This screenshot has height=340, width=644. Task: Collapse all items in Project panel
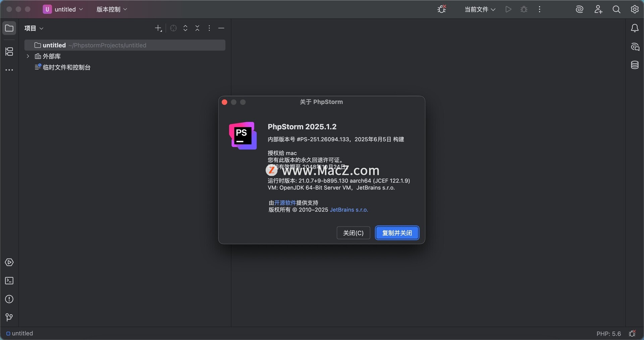tap(197, 28)
